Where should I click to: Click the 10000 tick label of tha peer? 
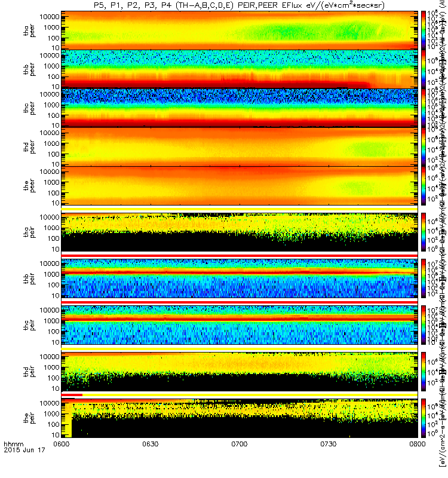point(50,17)
